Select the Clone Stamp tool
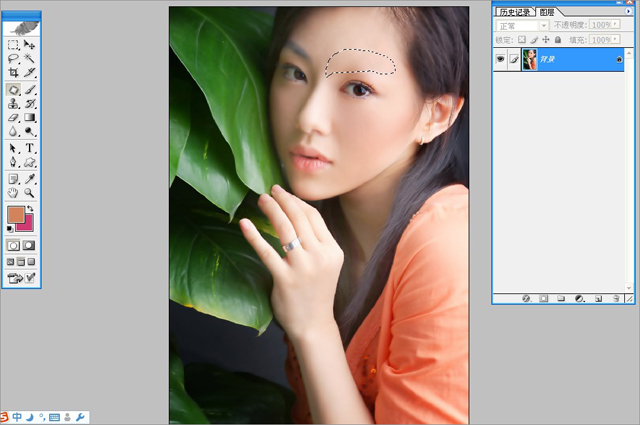The width and height of the screenshot is (640, 425). (x=13, y=104)
